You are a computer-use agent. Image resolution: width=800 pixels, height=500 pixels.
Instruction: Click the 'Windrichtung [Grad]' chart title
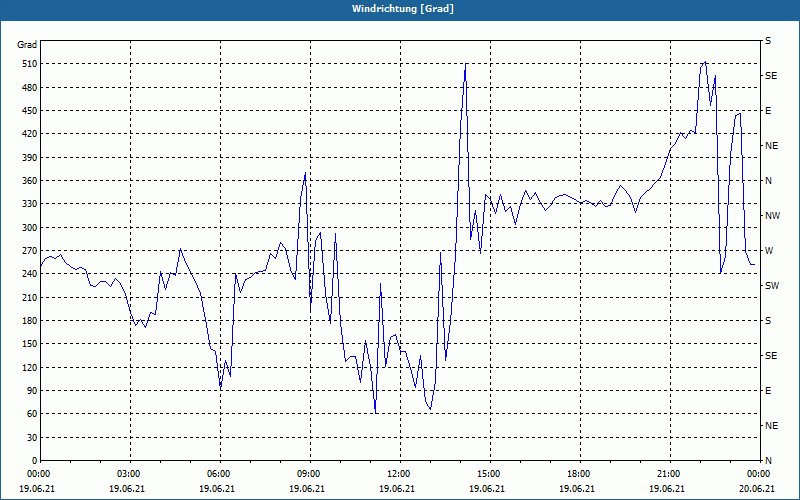[x=403, y=9]
